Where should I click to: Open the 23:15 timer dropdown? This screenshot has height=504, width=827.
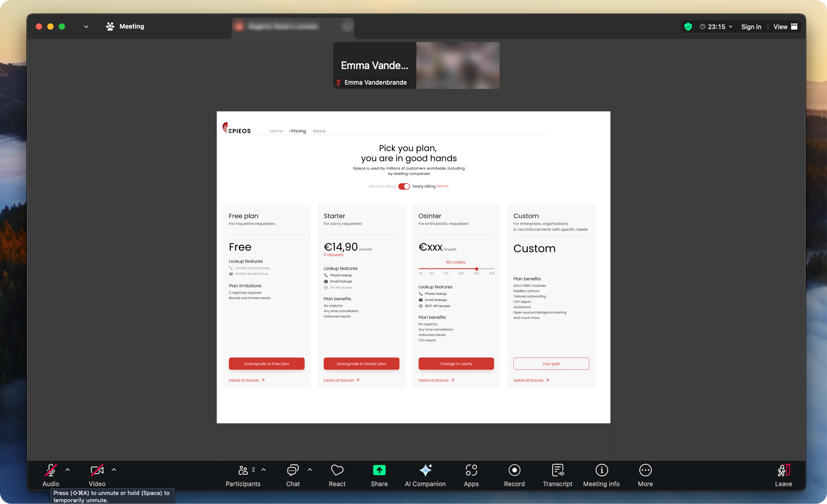coord(716,26)
